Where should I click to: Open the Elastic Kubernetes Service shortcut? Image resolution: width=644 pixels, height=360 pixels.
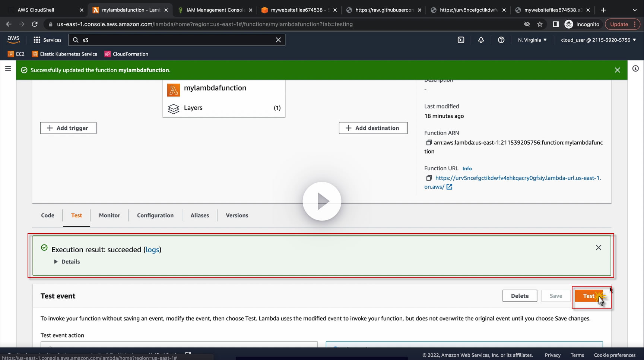pyautogui.click(x=64, y=54)
